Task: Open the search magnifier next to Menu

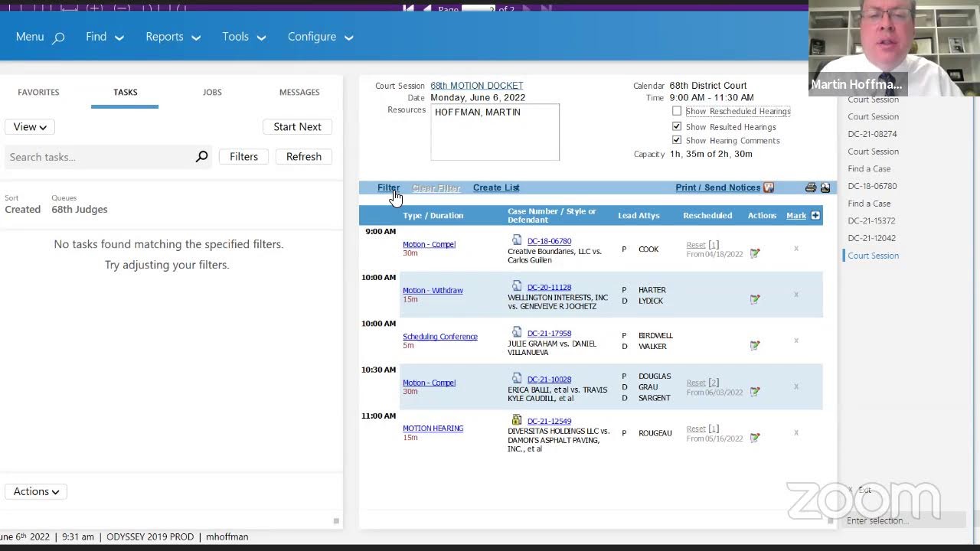Action: coord(58,37)
